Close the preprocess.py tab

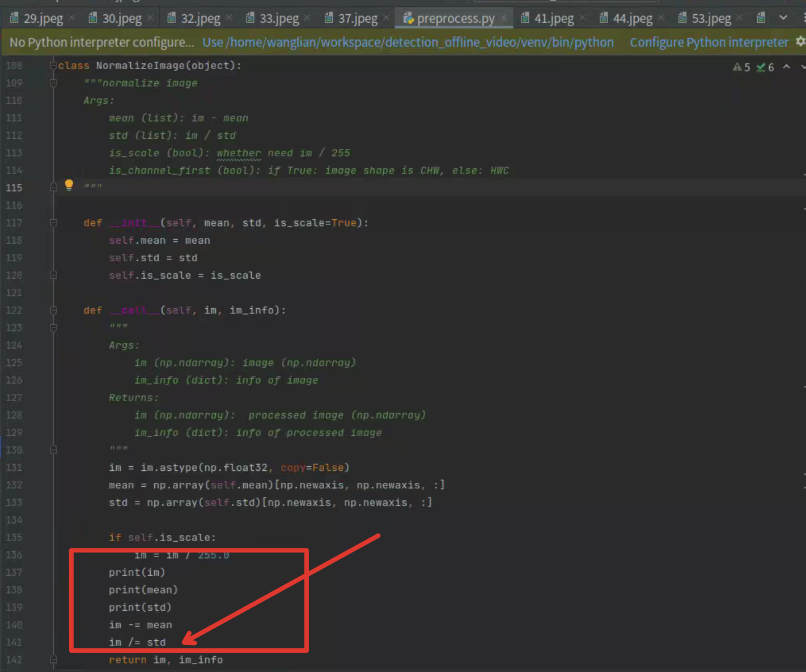tap(504, 18)
